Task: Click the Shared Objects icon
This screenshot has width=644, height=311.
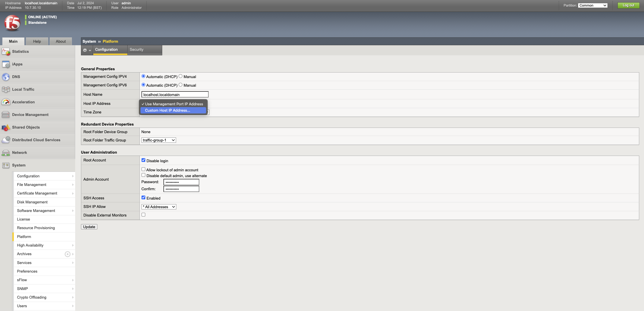Action: [6, 127]
